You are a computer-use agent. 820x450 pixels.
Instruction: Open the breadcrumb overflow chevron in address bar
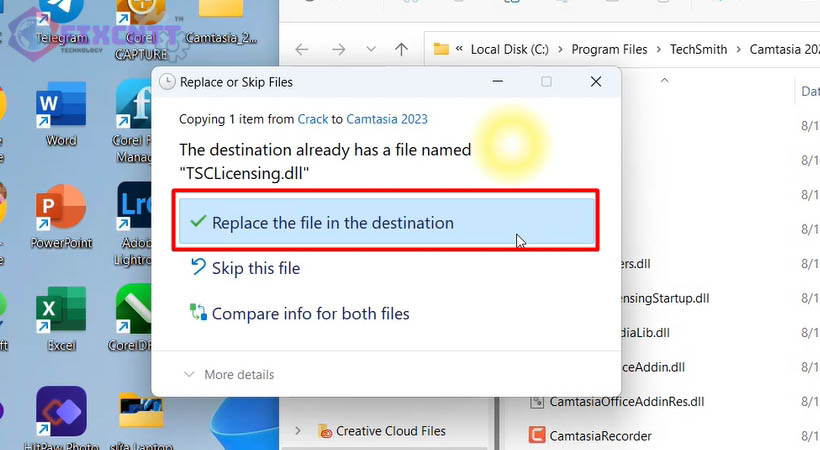pos(459,49)
